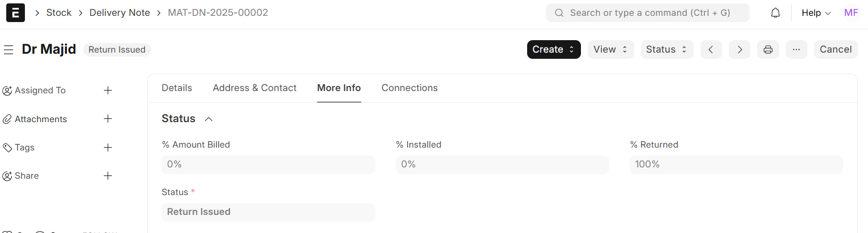Switch to the Connections tab

tap(409, 88)
